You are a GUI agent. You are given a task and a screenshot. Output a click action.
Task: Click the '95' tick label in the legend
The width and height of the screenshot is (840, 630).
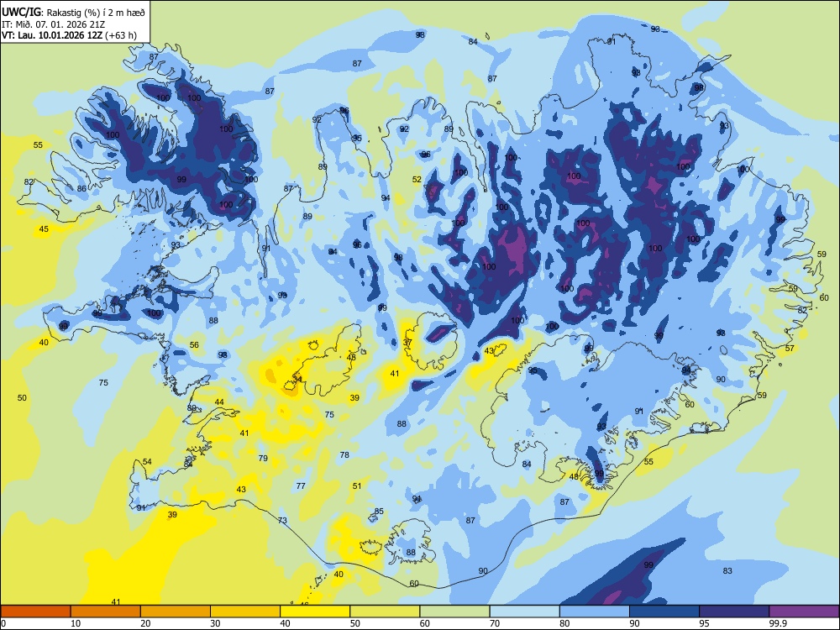coord(705,623)
